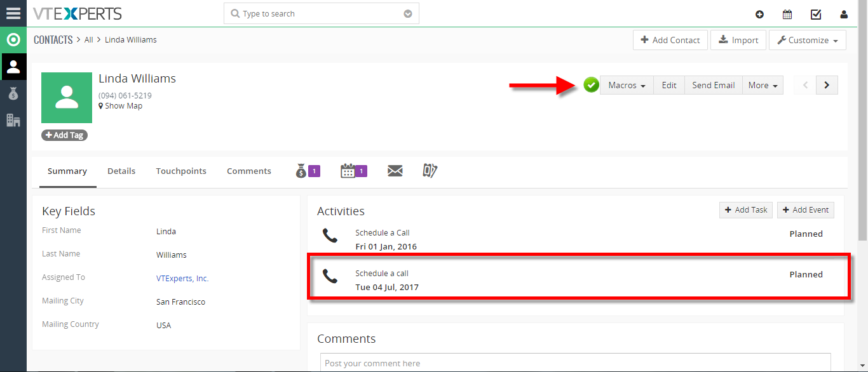This screenshot has height=372, width=868.
Task: Select the Contacts person icon in sidebar
Action: [x=13, y=67]
